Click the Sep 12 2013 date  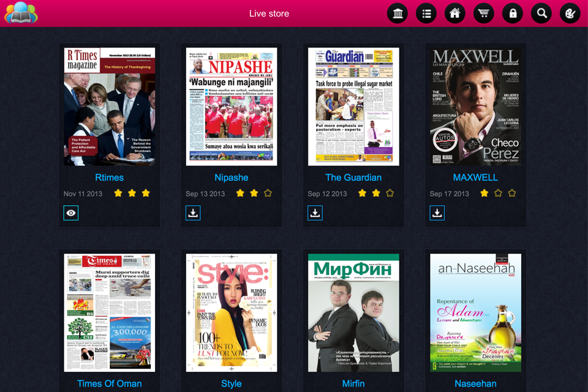[x=327, y=194]
